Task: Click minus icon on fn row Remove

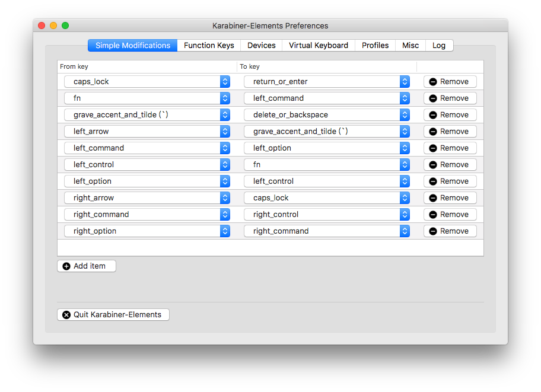Action: 433,98
